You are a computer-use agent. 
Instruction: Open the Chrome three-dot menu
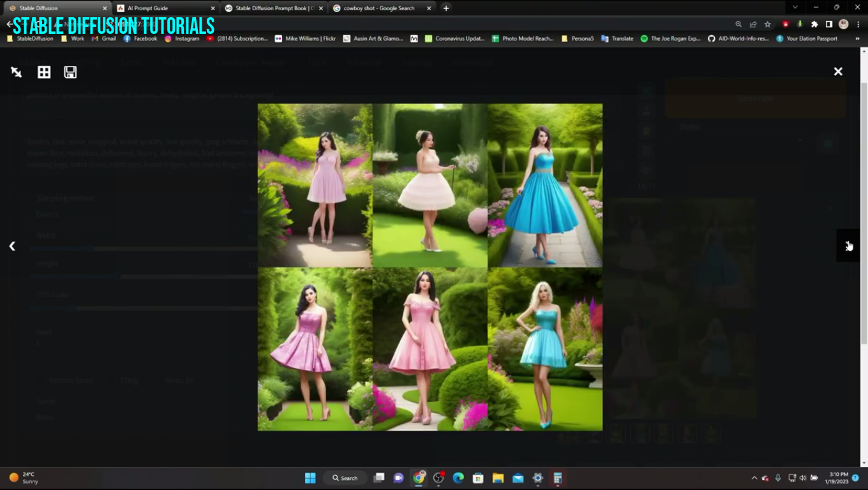tap(858, 24)
